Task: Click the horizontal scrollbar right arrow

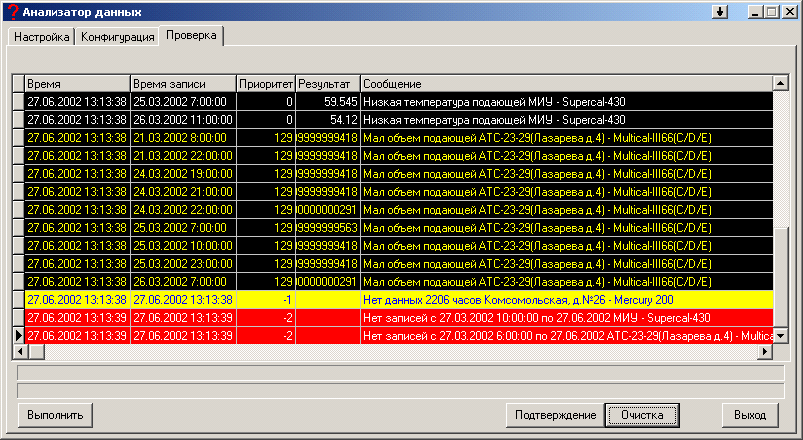Action: point(765,351)
